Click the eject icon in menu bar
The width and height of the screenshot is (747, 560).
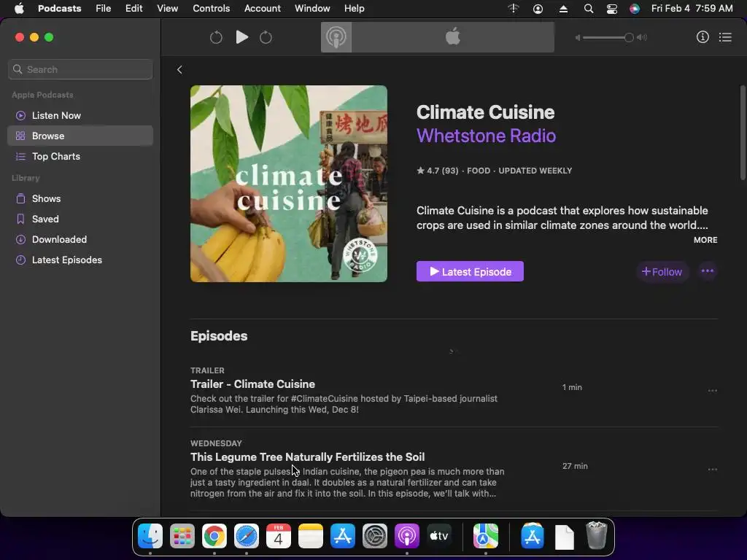(563, 9)
